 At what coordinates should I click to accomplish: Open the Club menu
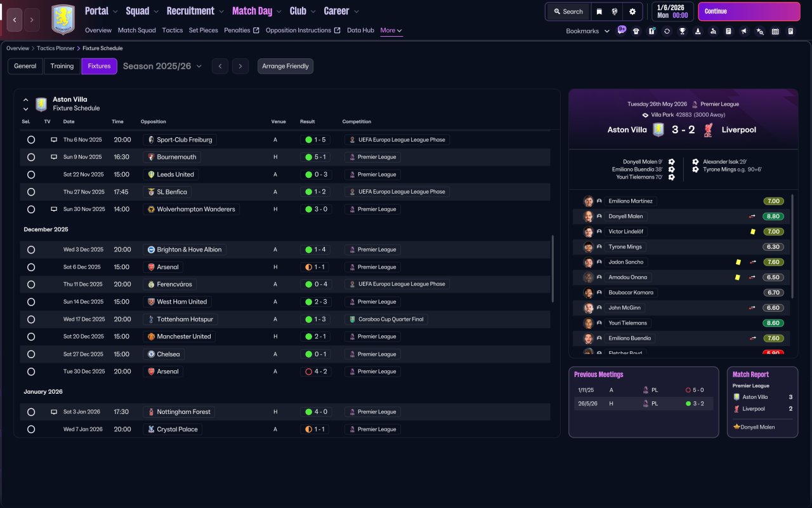pyautogui.click(x=298, y=11)
